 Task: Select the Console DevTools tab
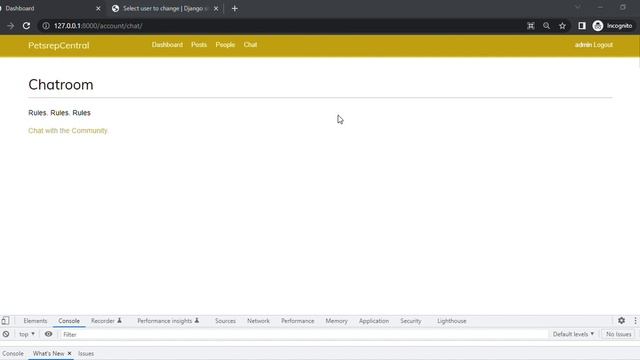click(x=69, y=321)
